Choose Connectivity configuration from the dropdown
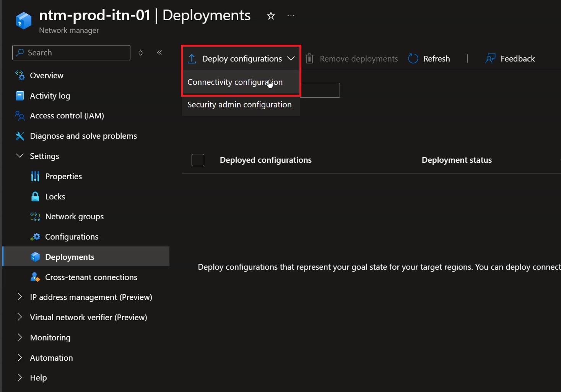The width and height of the screenshot is (561, 392). click(241, 82)
